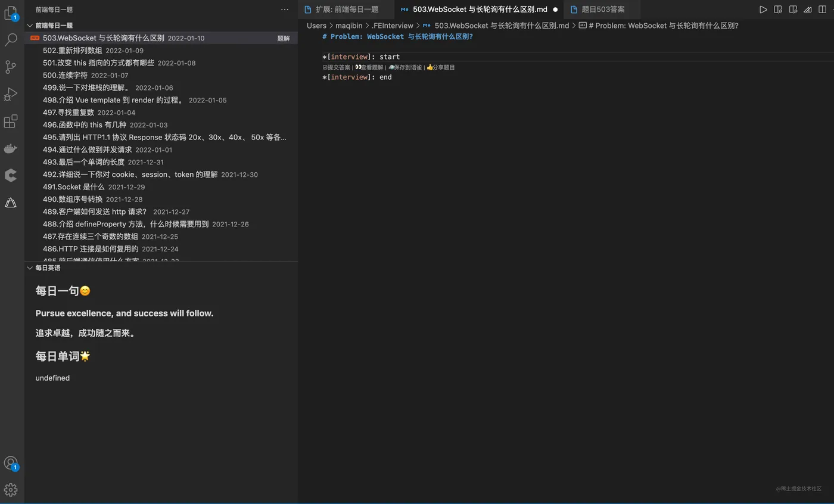Select question 491.Socket 是什么
The height and width of the screenshot is (504, 834).
click(x=161, y=187)
